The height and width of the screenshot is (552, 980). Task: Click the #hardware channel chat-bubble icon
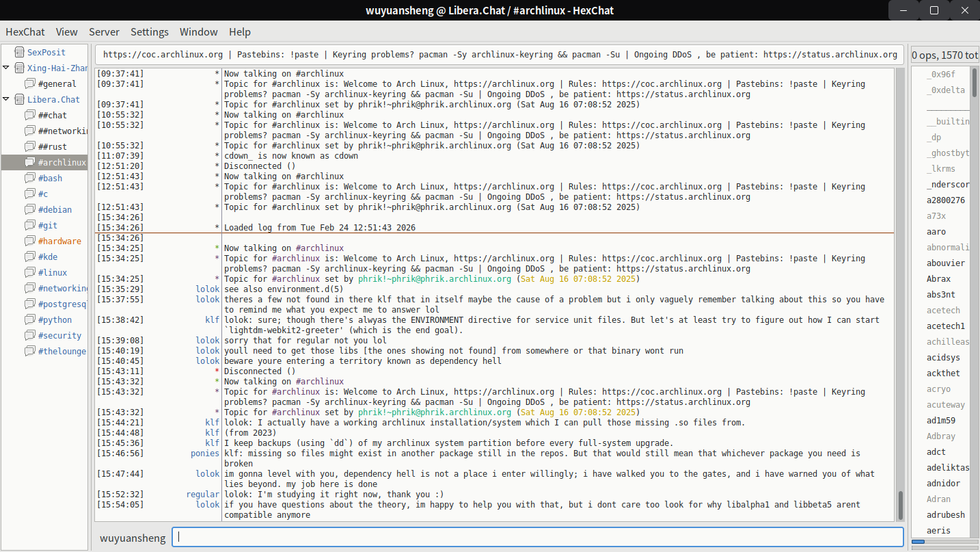[x=30, y=241]
